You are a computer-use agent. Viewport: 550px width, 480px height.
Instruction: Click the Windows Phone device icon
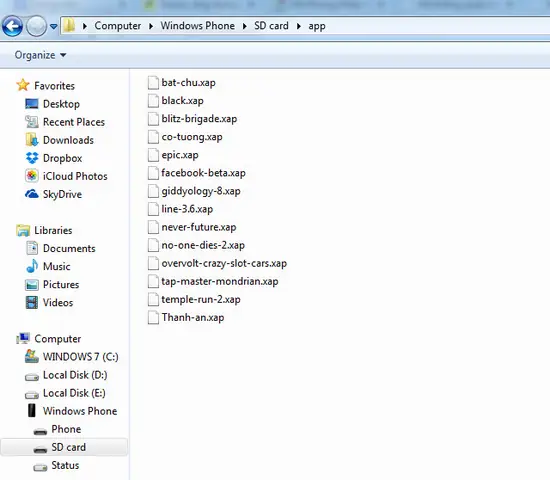coord(32,410)
